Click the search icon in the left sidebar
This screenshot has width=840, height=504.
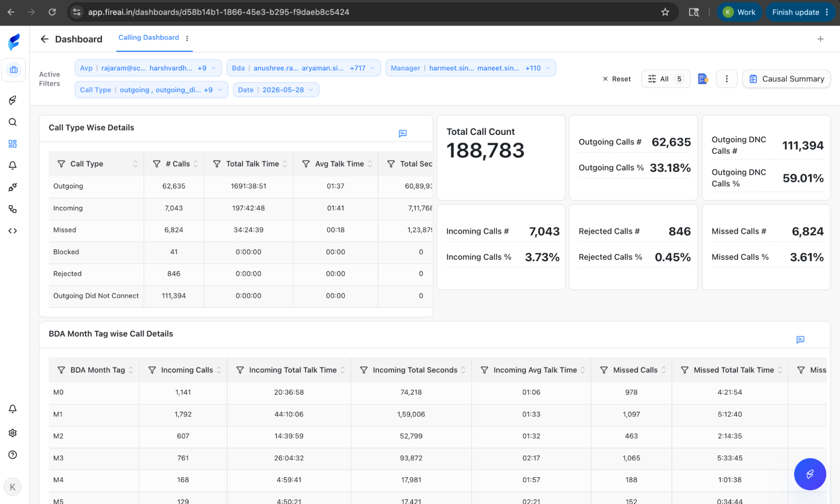[13, 122]
